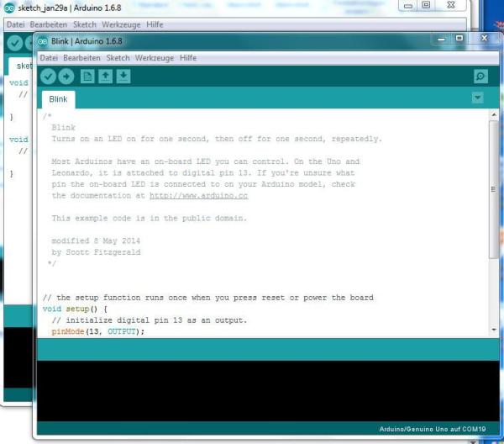504x444 pixels.
Task: Open Bearbeiten menu in sketch_jan29a window
Action: point(49,24)
